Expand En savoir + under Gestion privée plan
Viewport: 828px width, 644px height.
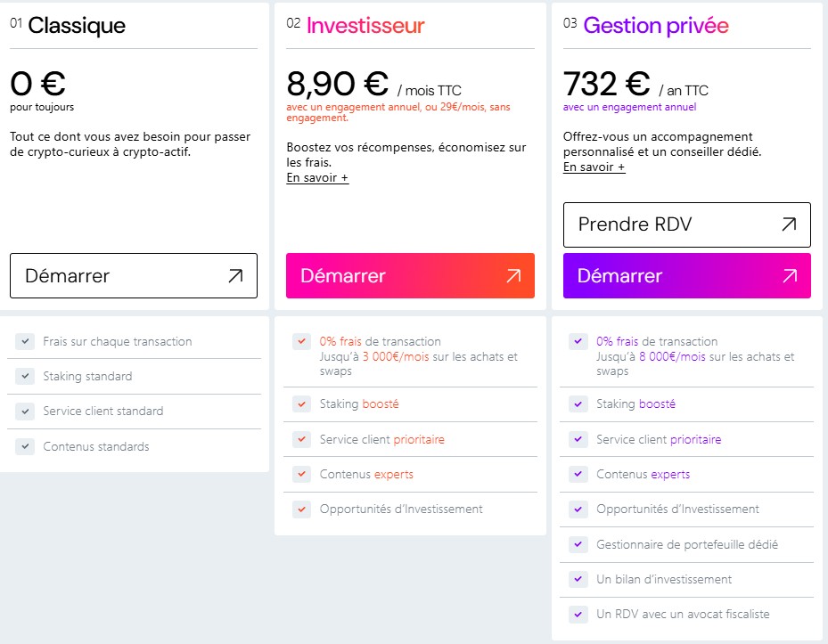click(594, 167)
